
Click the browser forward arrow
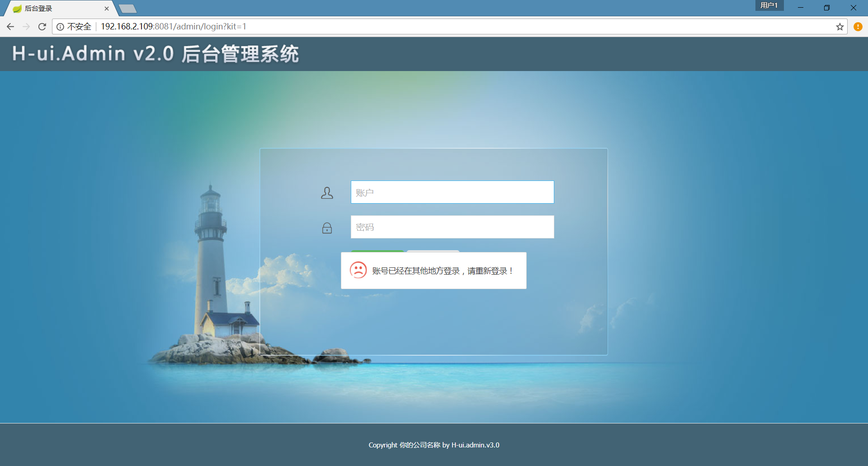tap(26, 27)
